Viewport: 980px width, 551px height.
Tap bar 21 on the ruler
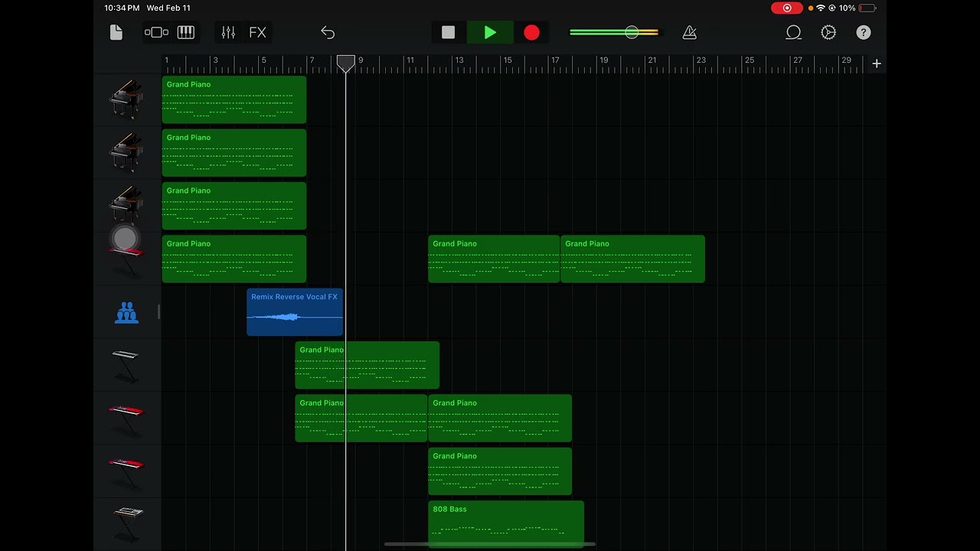coord(652,60)
